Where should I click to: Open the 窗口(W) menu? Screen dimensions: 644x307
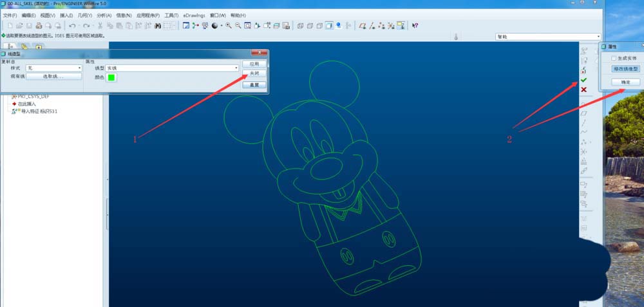point(218,15)
